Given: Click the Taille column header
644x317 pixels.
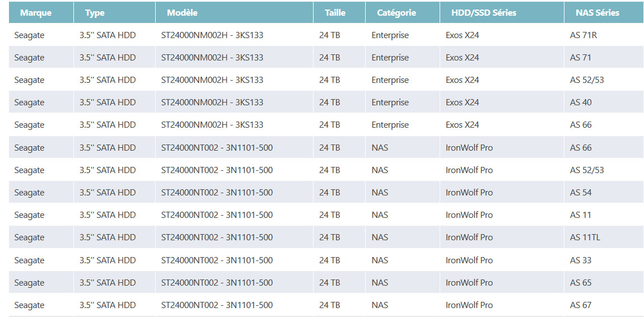Looking at the screenshot, I should [x=335, y=12].
